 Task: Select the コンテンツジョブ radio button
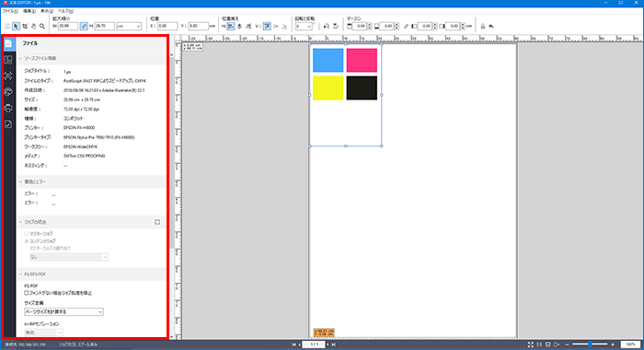pos(27,241)
